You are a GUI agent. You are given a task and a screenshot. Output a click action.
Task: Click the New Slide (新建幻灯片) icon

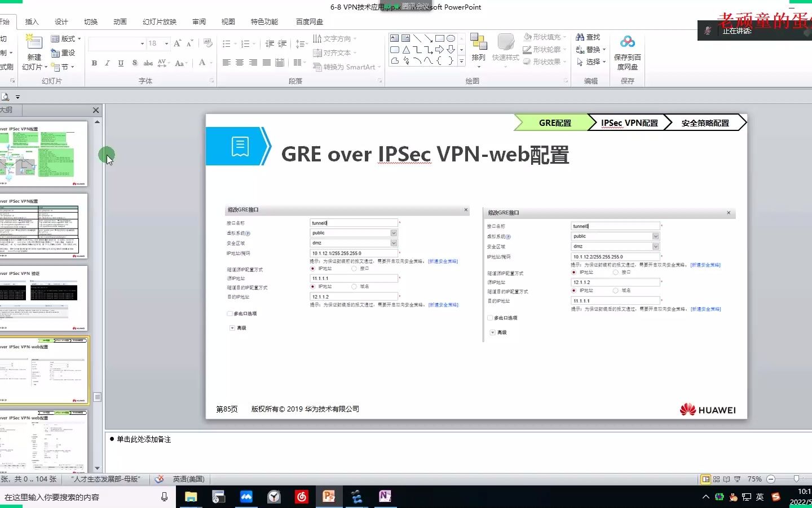(34, 43)
